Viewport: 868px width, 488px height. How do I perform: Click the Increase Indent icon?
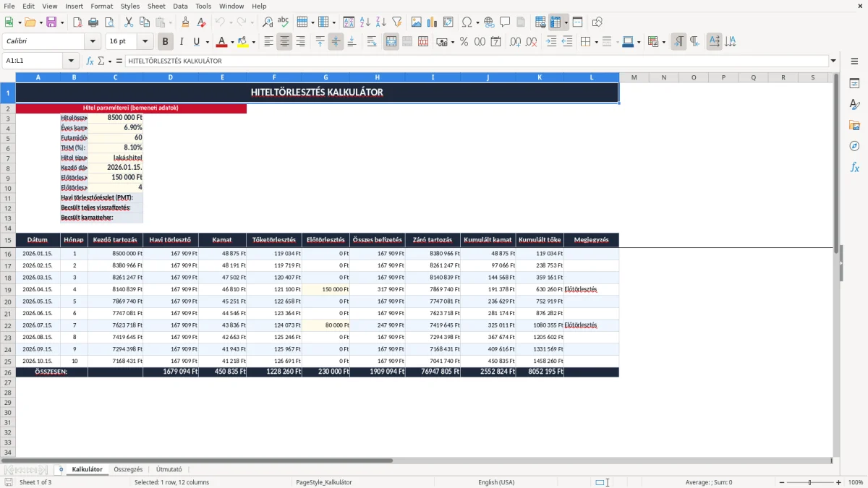(551, 42)
